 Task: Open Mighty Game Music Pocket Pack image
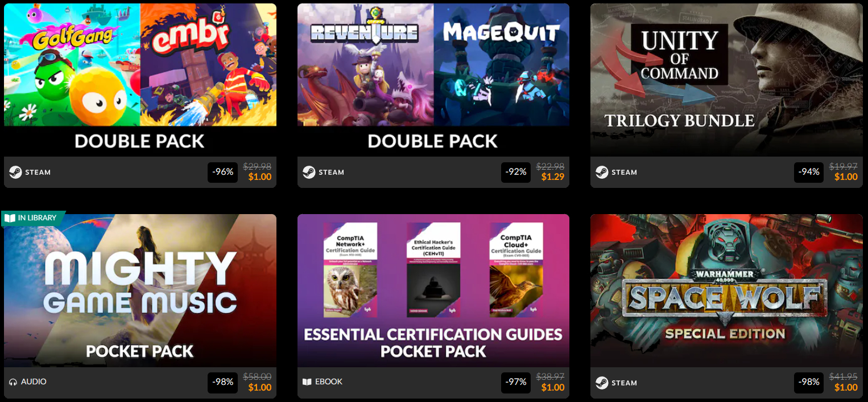(x=140, y=290)
